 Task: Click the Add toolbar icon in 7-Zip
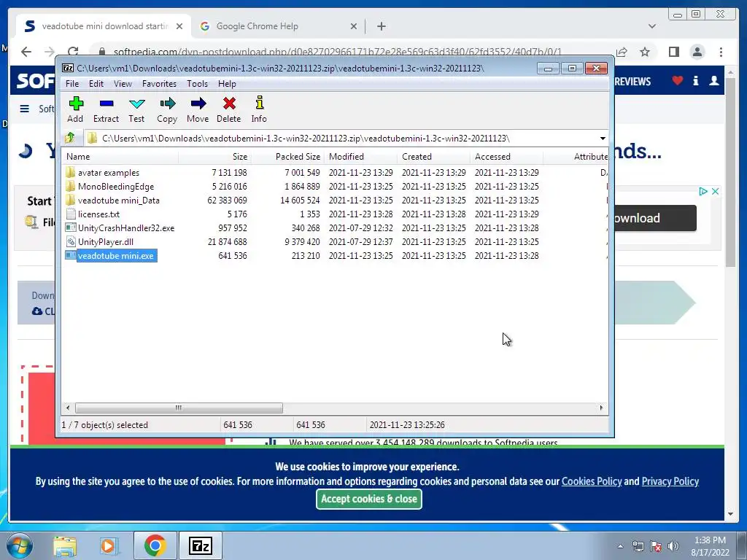pos(76,104)
